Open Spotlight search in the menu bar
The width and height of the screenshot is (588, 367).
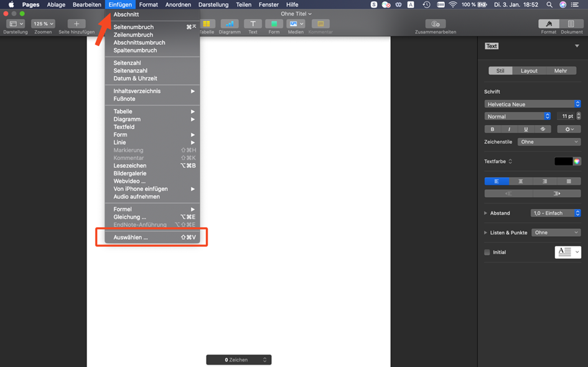pyautogui.click(x=549, y=4)
